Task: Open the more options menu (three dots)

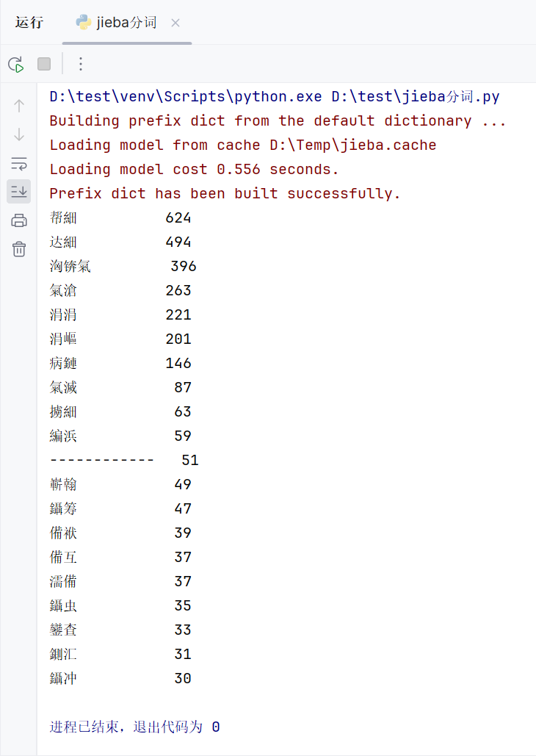Action: point(81,65)
